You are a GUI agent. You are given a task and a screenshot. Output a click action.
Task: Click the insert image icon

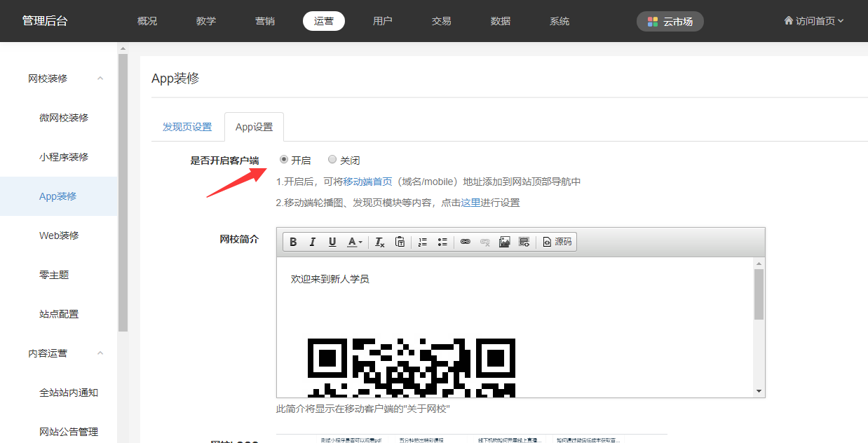pos(504,242)
